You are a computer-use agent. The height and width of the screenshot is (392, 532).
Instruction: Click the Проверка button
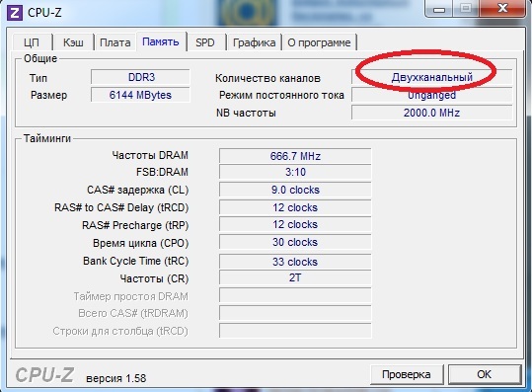(407, 374)
